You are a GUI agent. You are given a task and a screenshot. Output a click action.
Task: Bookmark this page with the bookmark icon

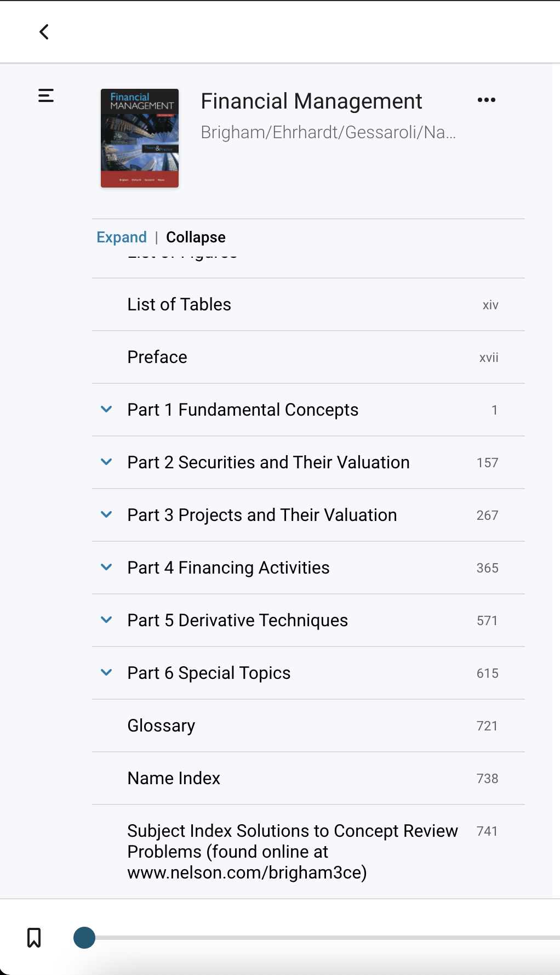point(34,938)
